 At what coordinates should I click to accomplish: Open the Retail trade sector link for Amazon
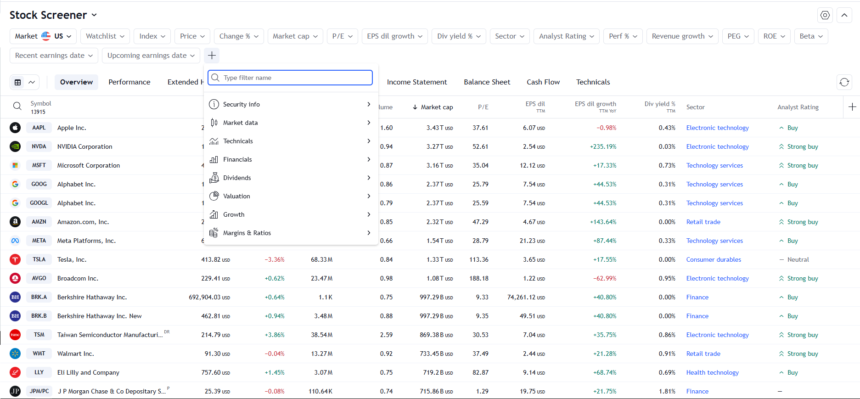[703, 222]
